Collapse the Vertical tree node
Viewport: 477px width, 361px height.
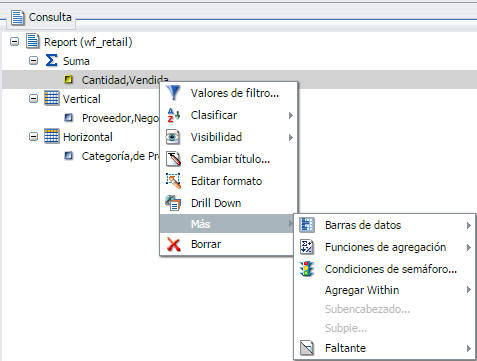33,99
